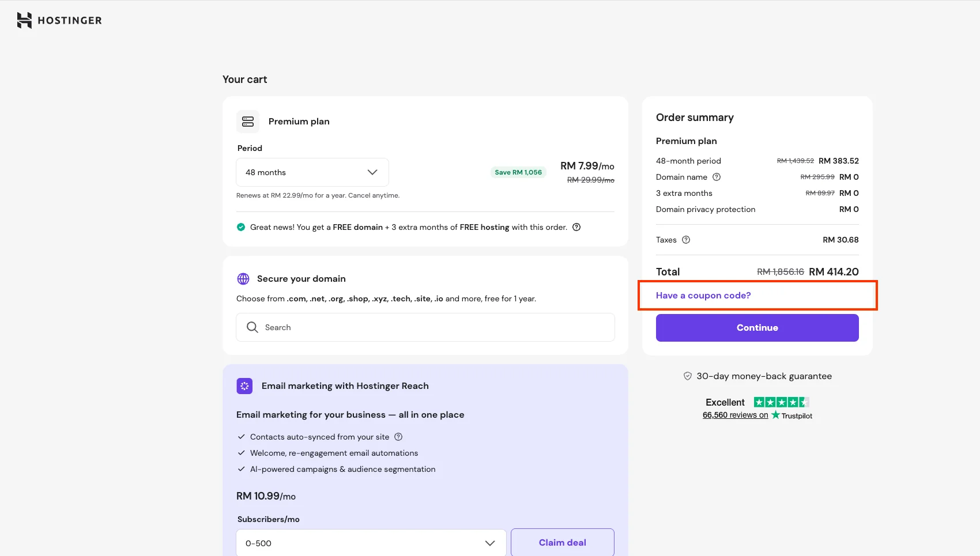Open the Have a coupon code link
This screenshot has height=556, width=980.
703,296
